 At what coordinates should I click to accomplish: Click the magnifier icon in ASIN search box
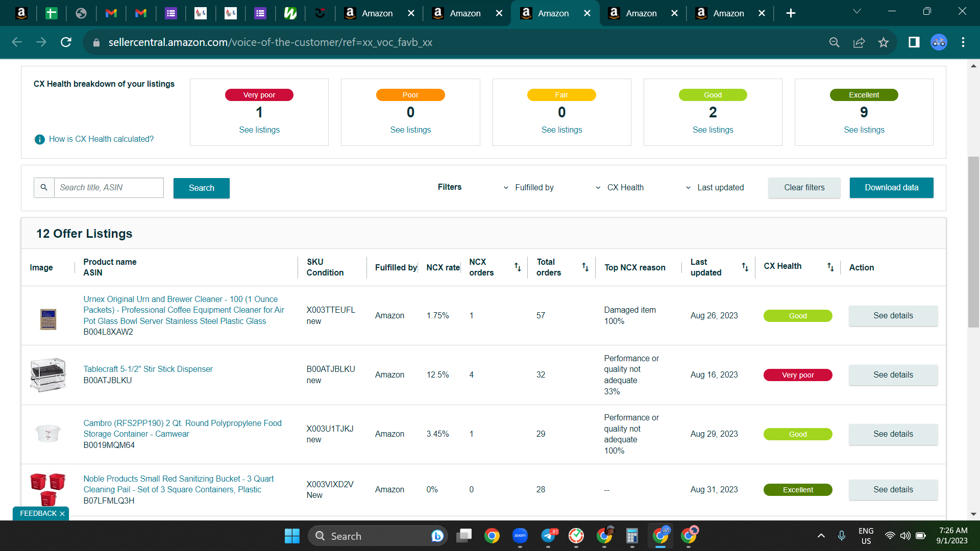[44, 188]
